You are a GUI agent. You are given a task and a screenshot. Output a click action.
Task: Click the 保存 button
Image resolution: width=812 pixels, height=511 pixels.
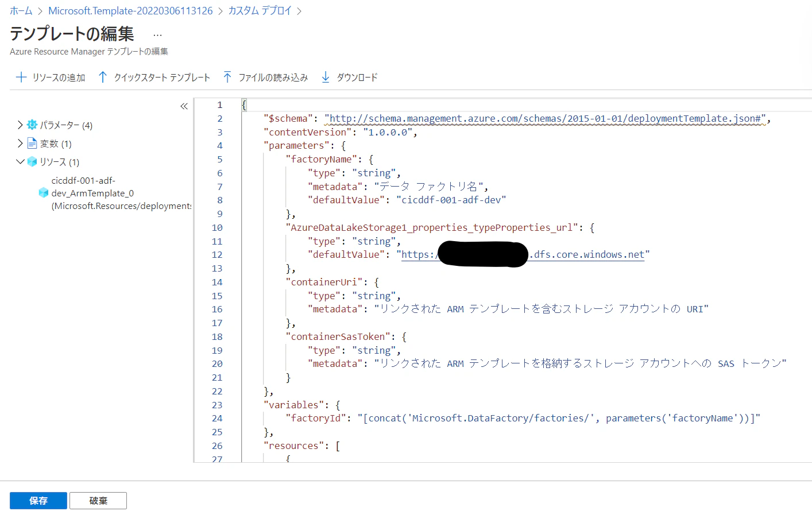point(38,501)
